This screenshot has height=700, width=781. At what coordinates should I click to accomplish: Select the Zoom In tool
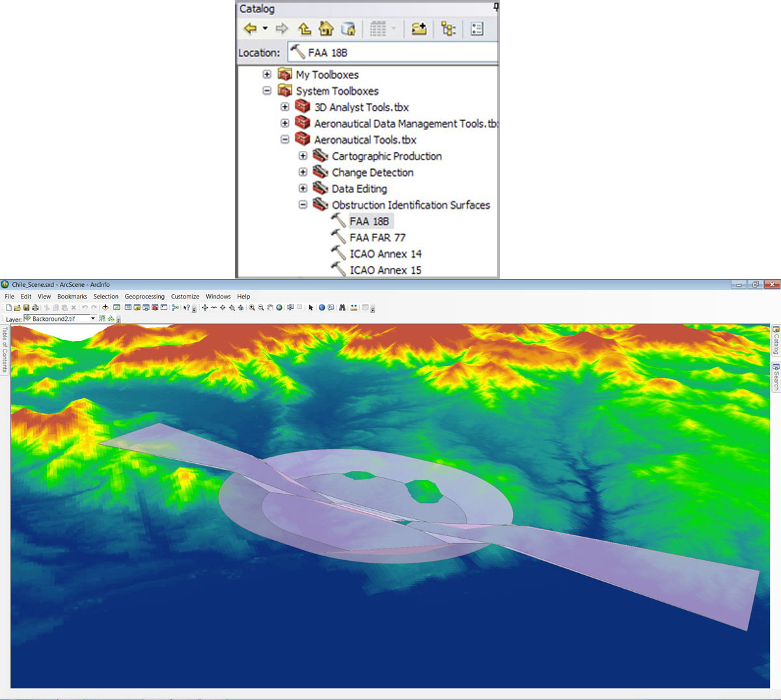pyautogui.click(x=252, y=308)
